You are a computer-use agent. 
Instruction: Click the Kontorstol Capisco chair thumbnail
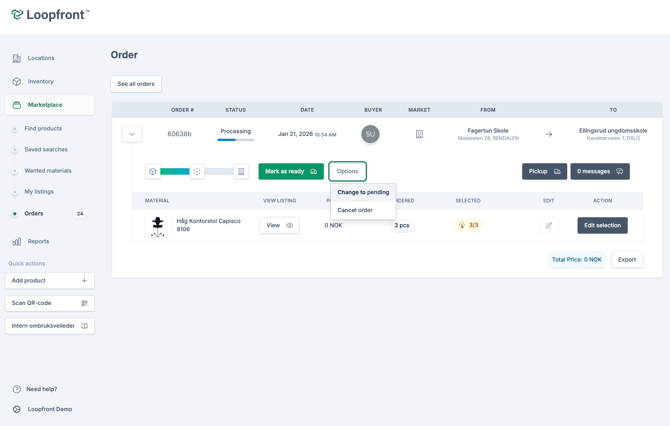158,225
